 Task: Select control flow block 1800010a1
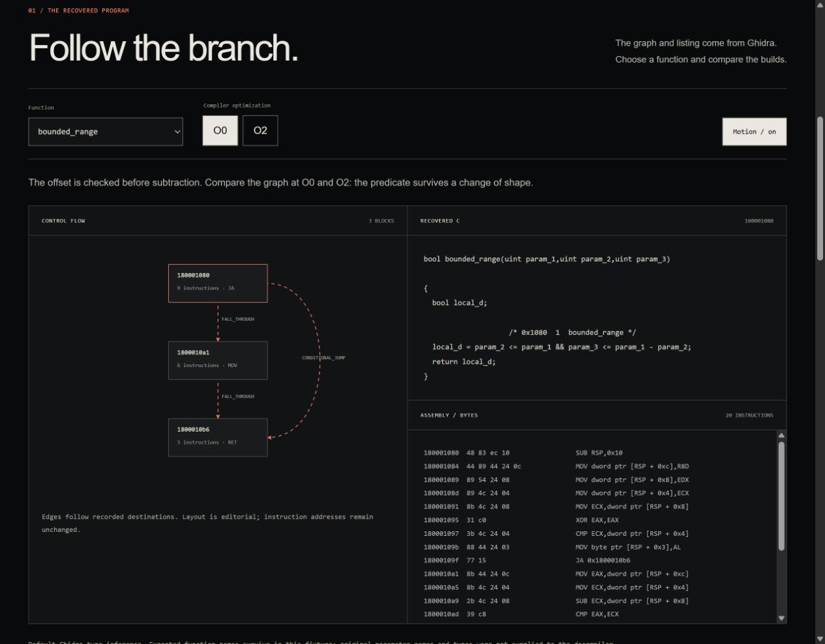(218, 360)
